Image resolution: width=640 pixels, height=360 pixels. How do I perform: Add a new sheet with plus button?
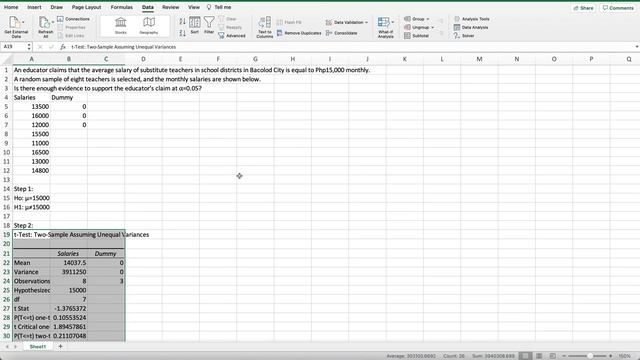tap(60, 346)
